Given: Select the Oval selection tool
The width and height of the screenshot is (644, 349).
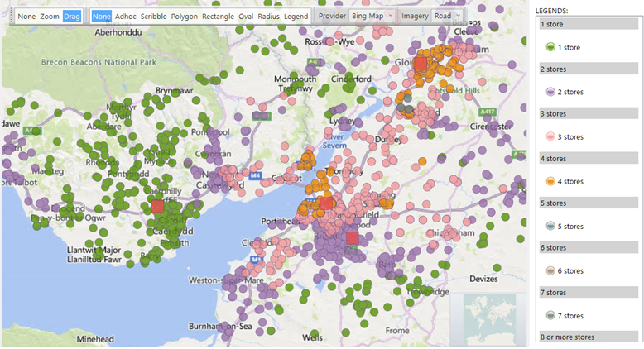Looking at the screenshot, I should pos(246,17).
